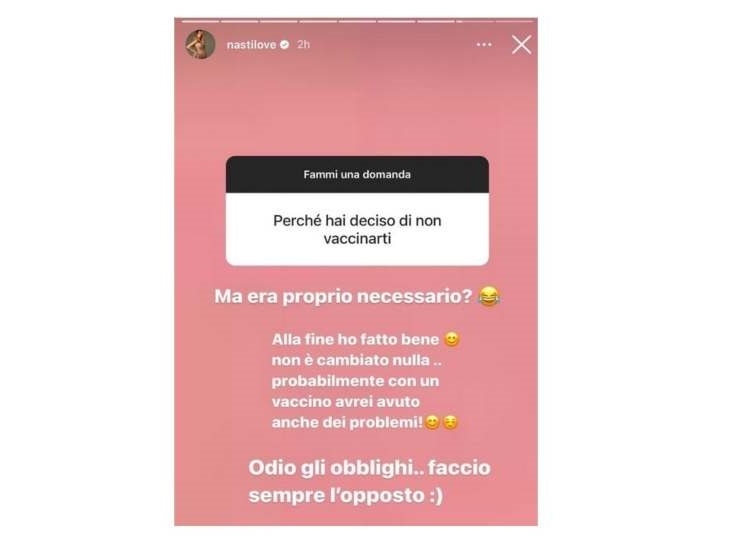
Task: Tap the question 'Perché hai deciso di non vaccinarti'
Action: tap(357, 229)
